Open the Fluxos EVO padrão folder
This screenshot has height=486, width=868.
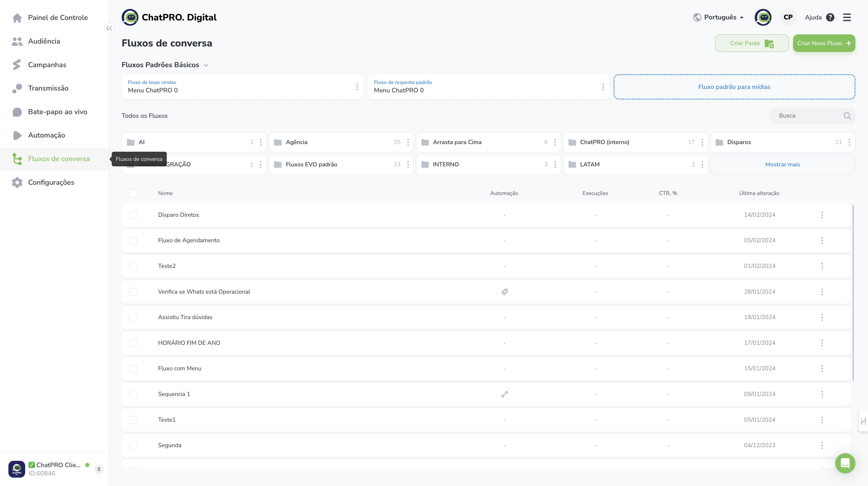(341, 165)
